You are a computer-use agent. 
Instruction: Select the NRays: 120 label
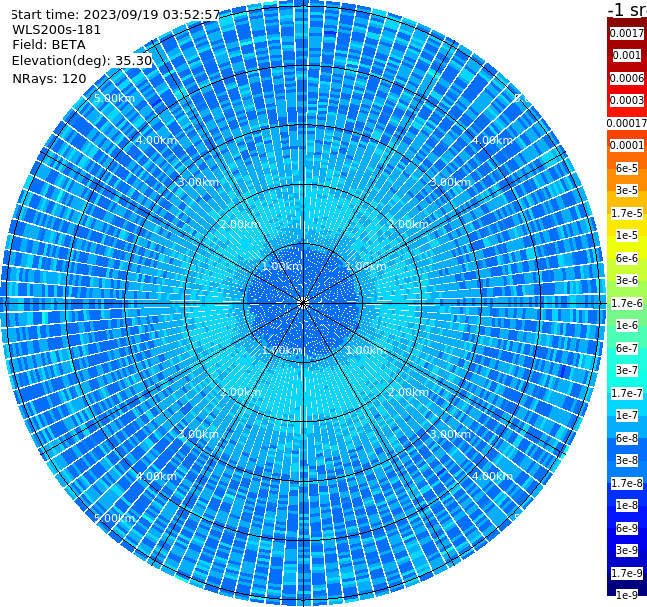click(49, 78)
